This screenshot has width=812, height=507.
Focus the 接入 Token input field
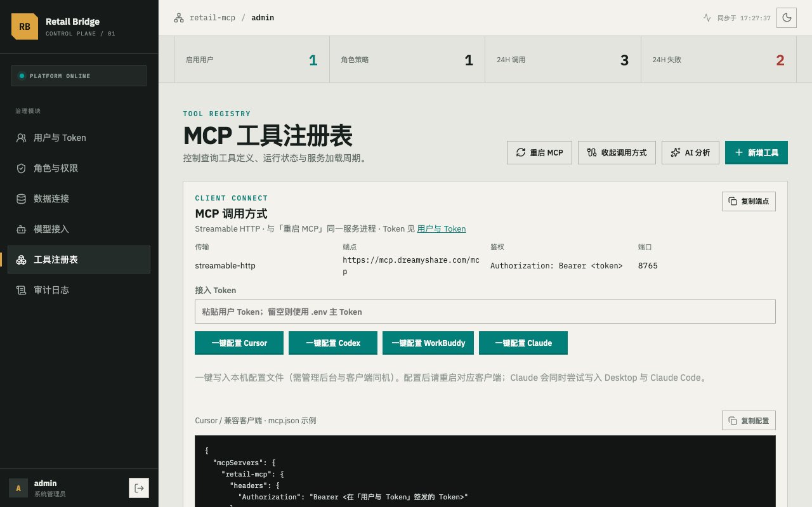point(485,312)
